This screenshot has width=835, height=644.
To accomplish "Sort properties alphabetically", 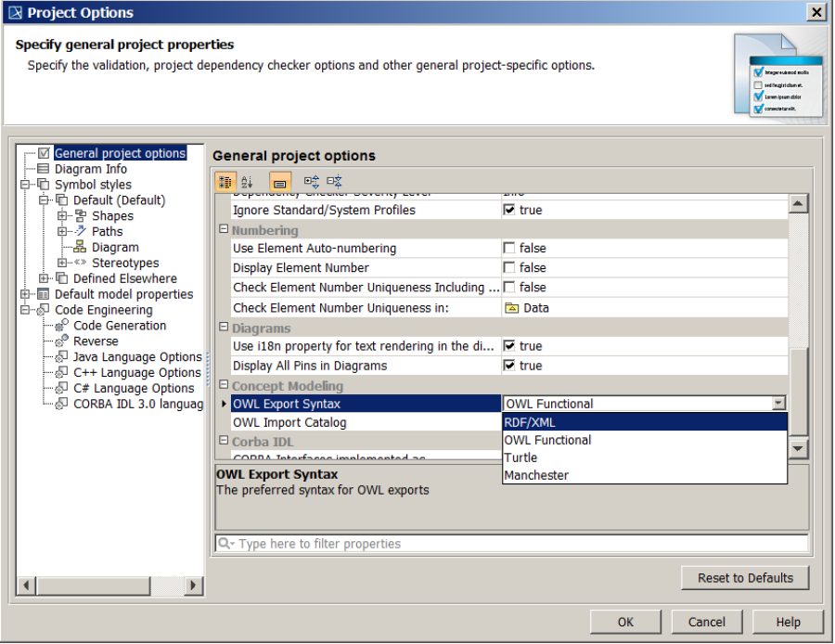I will tap(247, 182).
